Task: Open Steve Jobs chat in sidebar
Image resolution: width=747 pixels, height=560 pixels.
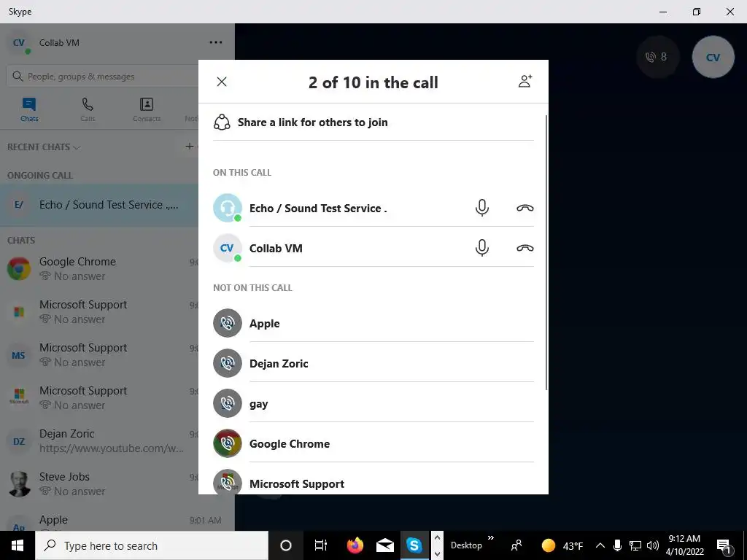Action: tap(99, 483)
